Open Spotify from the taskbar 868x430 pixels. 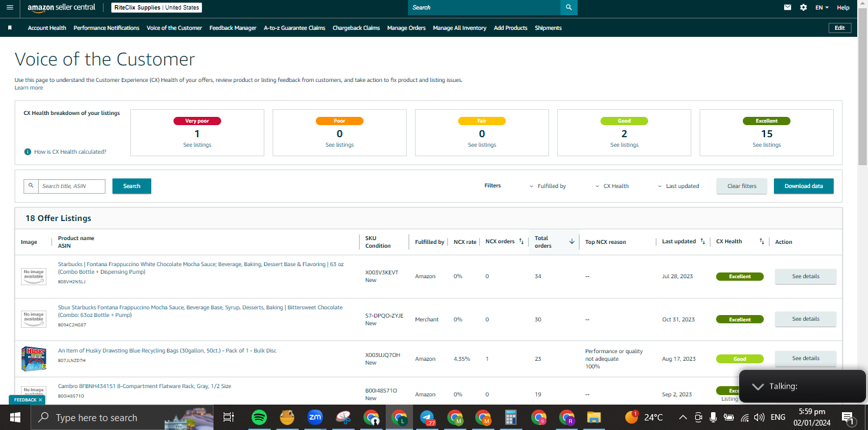pyautogui.click(x=259, y=417)
